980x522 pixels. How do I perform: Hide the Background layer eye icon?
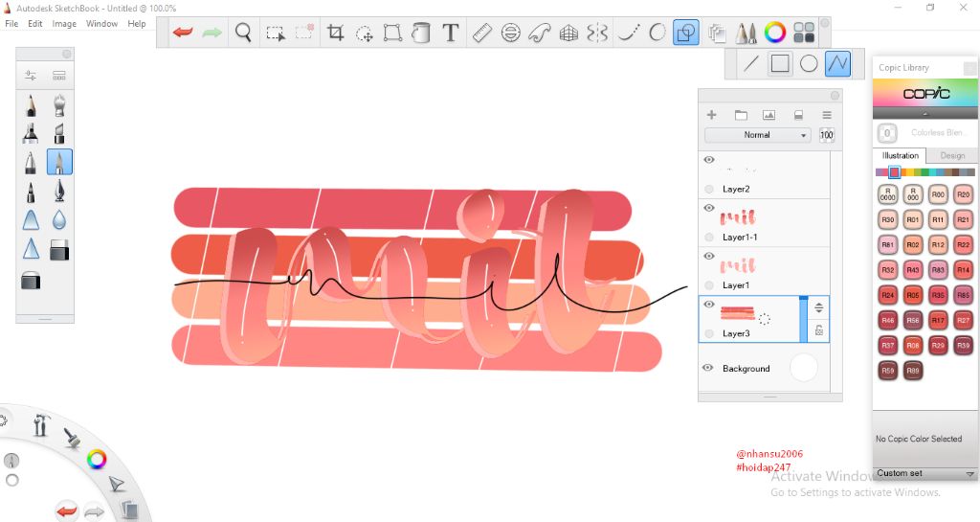tap(708, 368)
